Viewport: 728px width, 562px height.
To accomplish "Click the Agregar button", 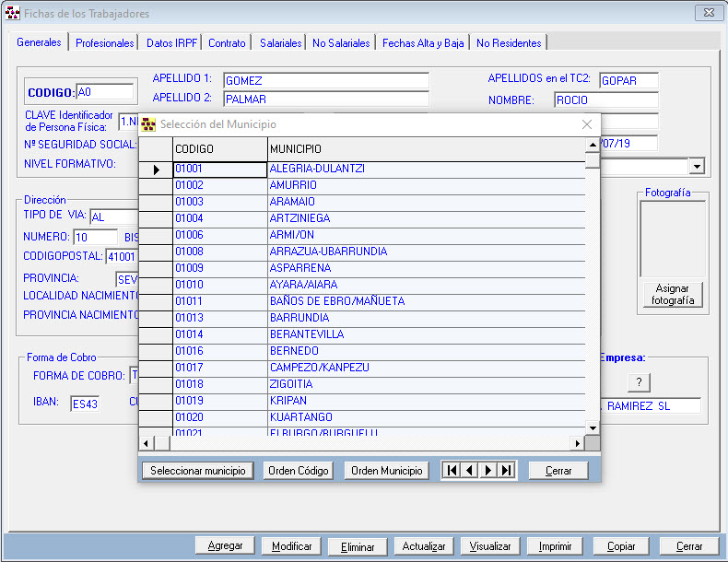I will point(225,545).
